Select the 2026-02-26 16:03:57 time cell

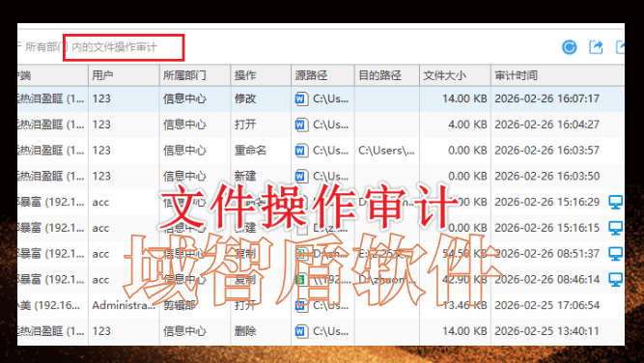pyautogui.click(x=547, y=151)
